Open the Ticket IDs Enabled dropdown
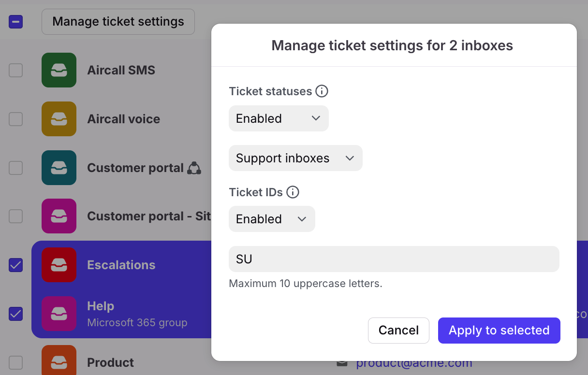This screenshot has width=588, height=375. coord(272,219)
